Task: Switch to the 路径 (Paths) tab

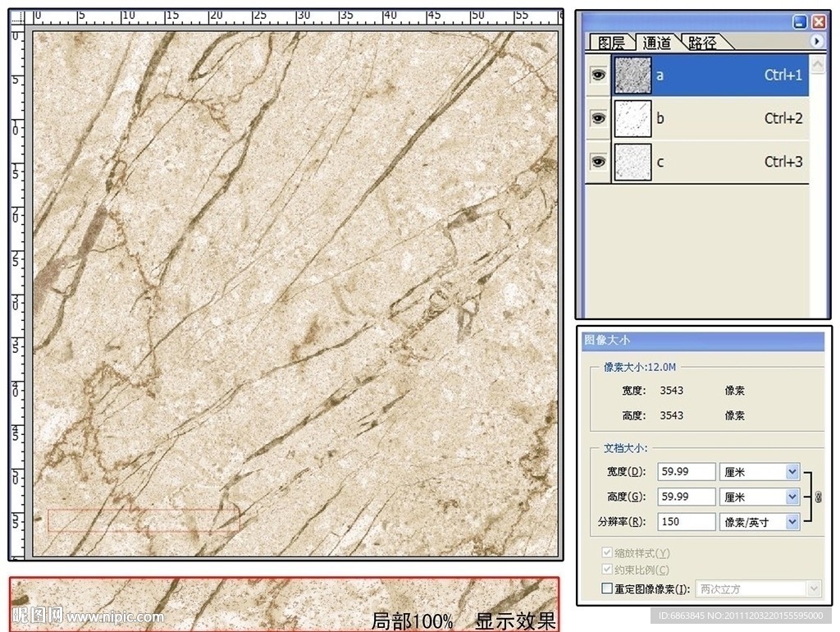Action: point(702,43)
